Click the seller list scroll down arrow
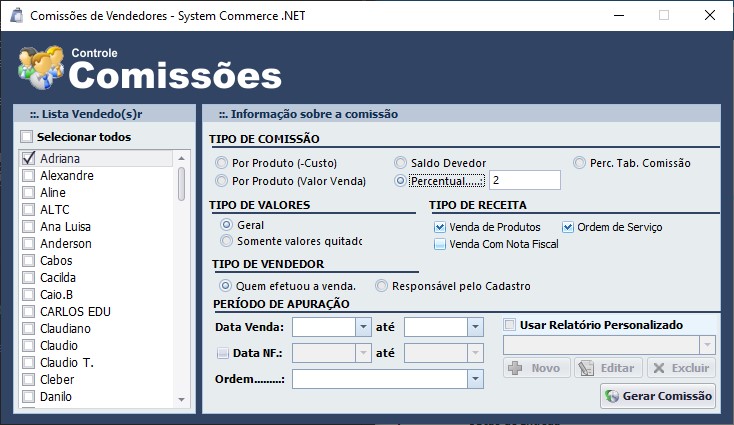This screenshot has height=425, width=734. [x=181, y=400]
